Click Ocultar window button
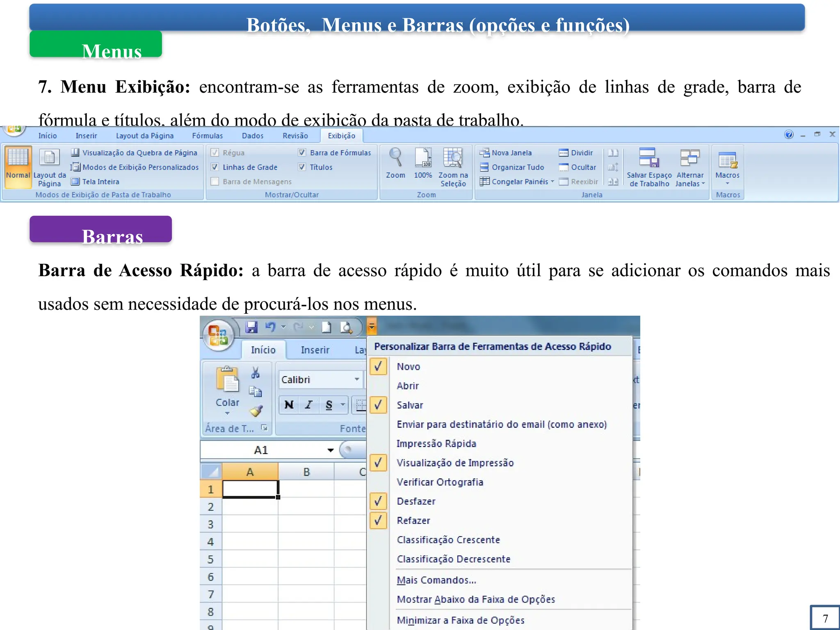 coord(577,167)
